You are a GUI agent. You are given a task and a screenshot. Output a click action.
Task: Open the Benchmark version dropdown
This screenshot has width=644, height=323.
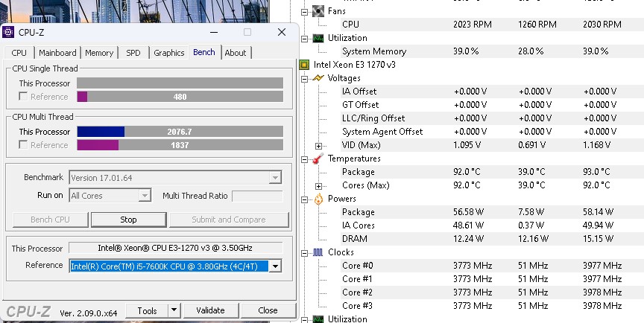coord(275,178)
